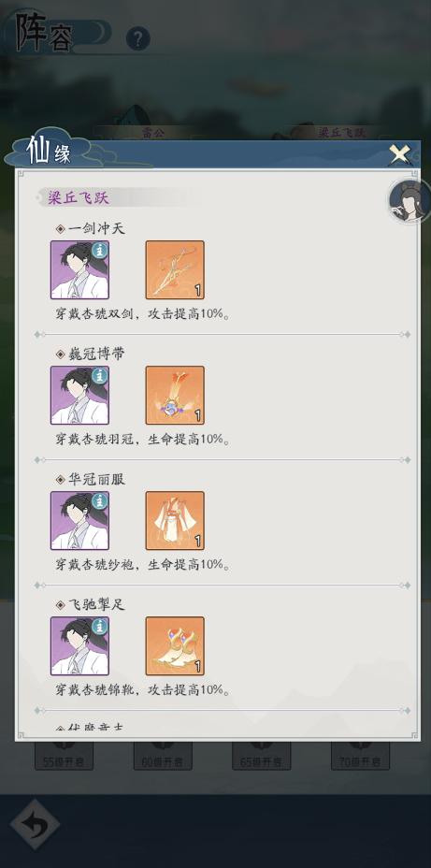
Task: Click the 一剑冲天 bond title
Action: (x=96, y=228)
